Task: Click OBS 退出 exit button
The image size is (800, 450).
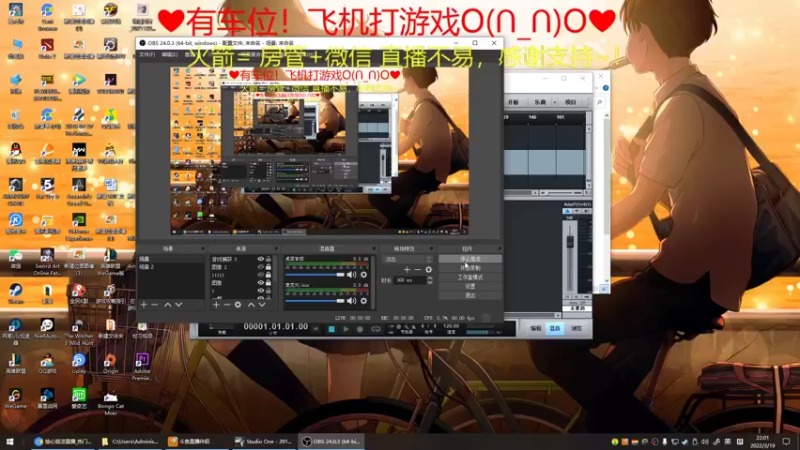Action: coord(470,295)
